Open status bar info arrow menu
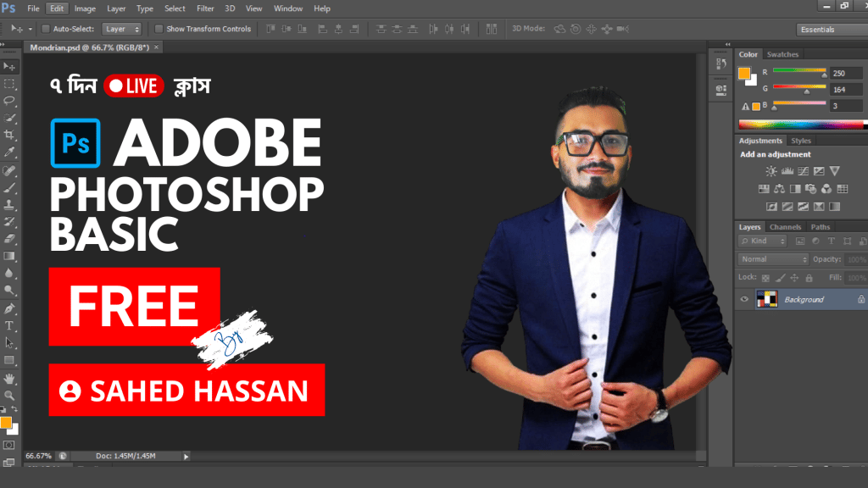The image size is (868, 488). point(186,457)
